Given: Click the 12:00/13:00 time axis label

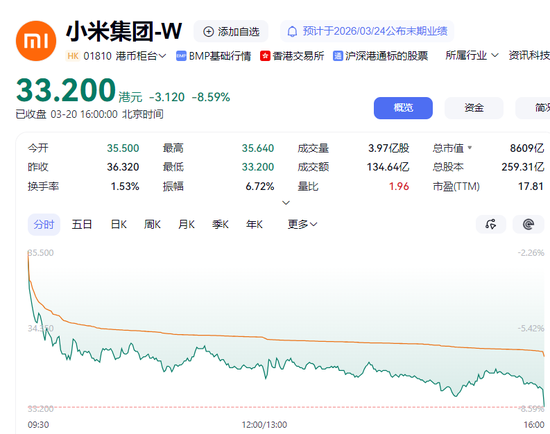Looking at the screenshot, I should pyautogui.click(x=264, y=425).
